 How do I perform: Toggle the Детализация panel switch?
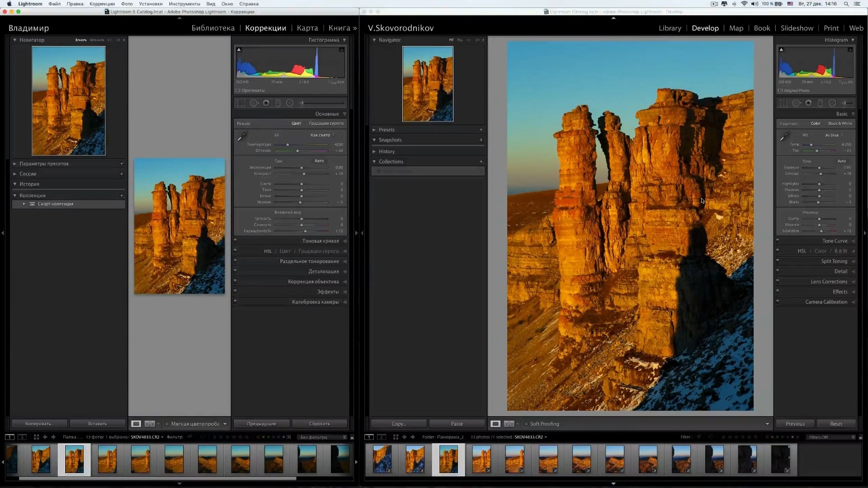235,271
